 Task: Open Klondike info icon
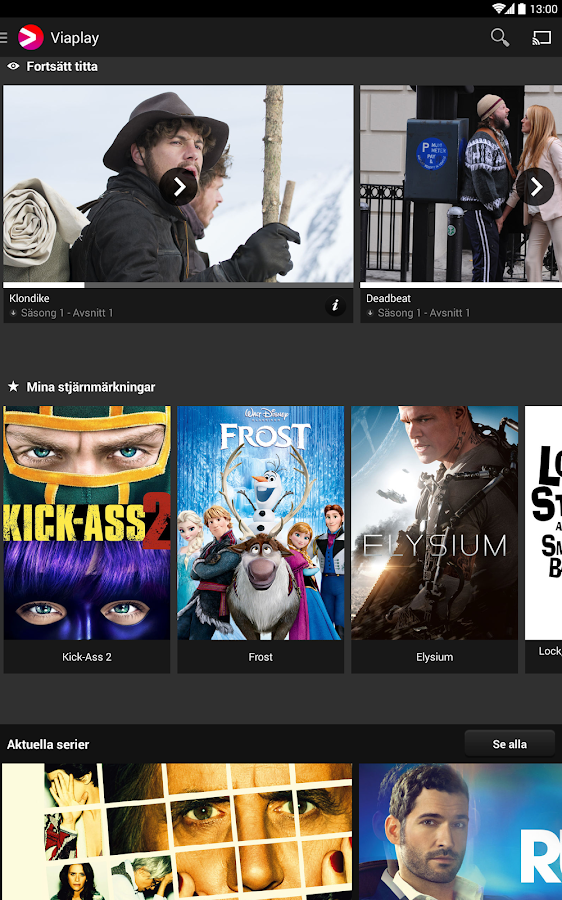[335, 305]
